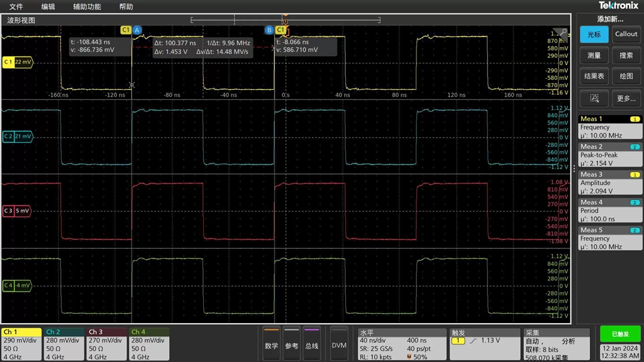
Task: Open the 辅助功能 menu
Action: click(87, 7)
